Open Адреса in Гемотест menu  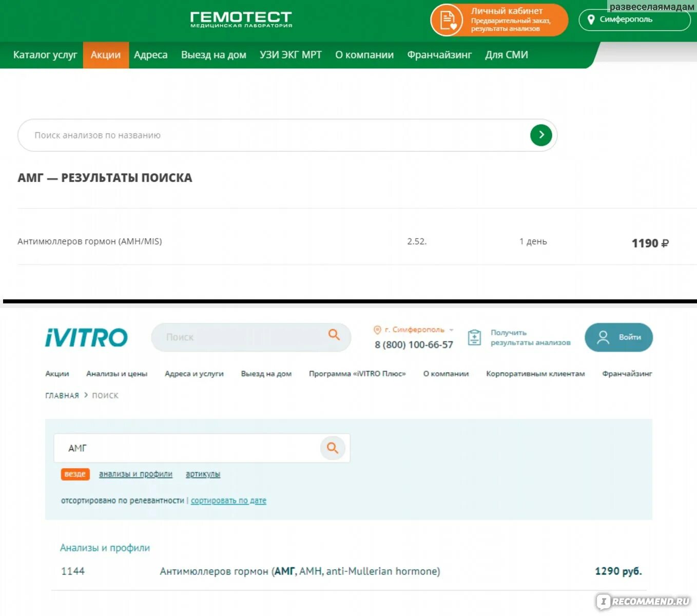point(150,55)
